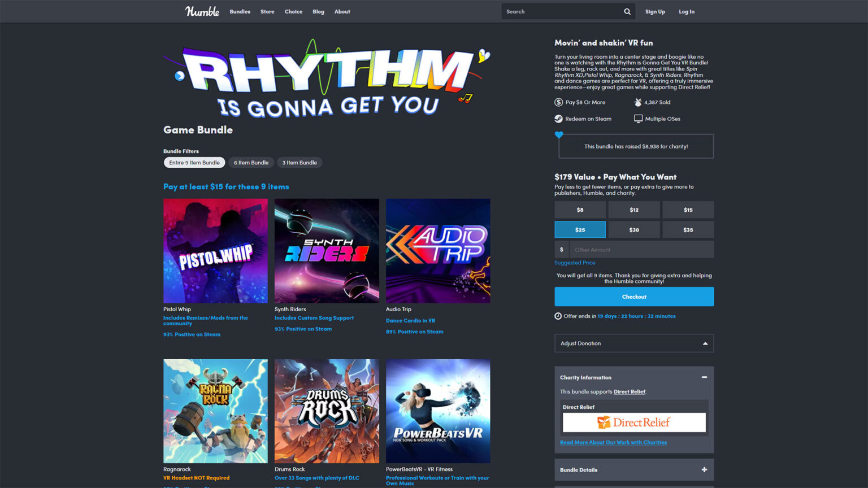Click the DirectRelief logo banner
Viewport: 868px width, 488px height.
[634, 422]
